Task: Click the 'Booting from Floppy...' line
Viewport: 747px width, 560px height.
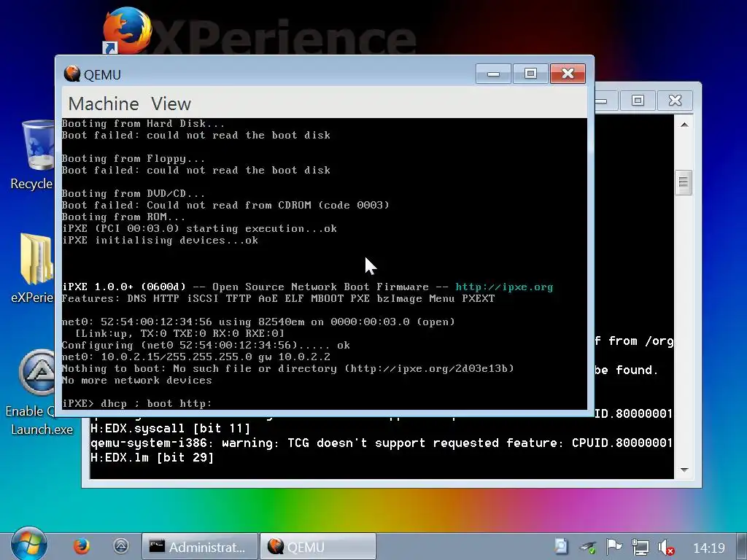Action: tap(133, 158)
